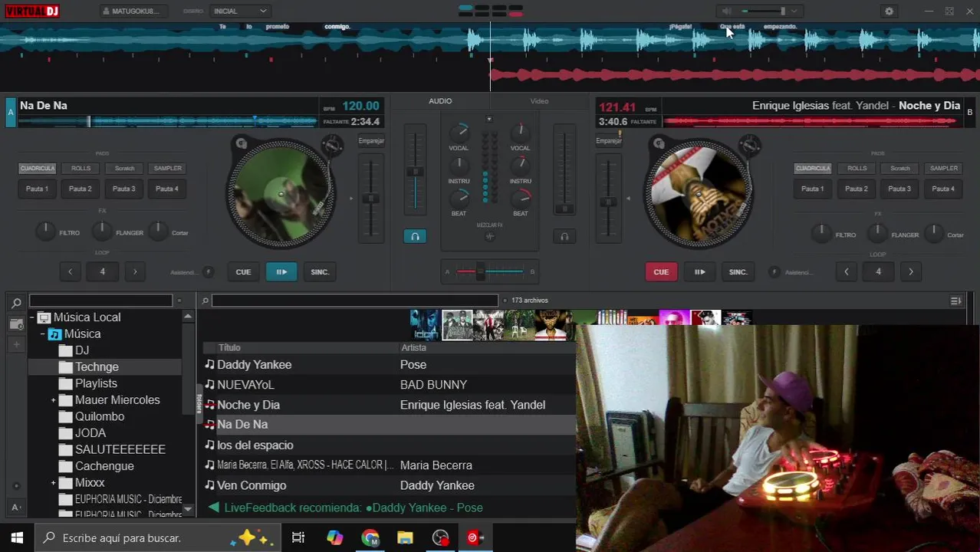The width and height of the screenshot is (980, 552).
Task: Select CUADRICULA pads mode on deck A
Action: click(x=37, y=169)
